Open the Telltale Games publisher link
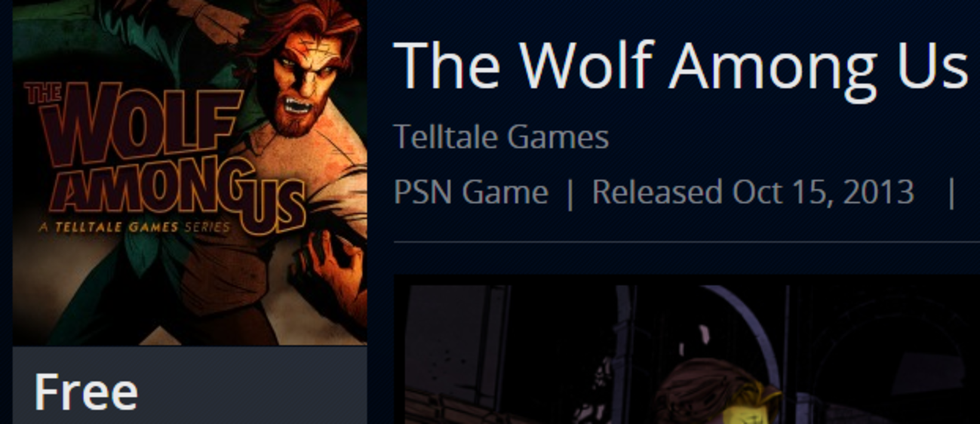Screen dimensions: 980x424 click(x=501, y=137)
